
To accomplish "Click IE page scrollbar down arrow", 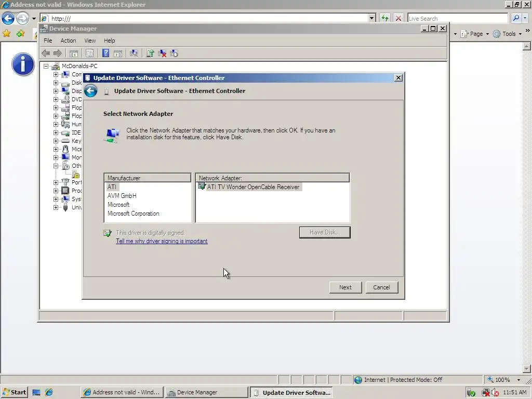I will (527, 369).
